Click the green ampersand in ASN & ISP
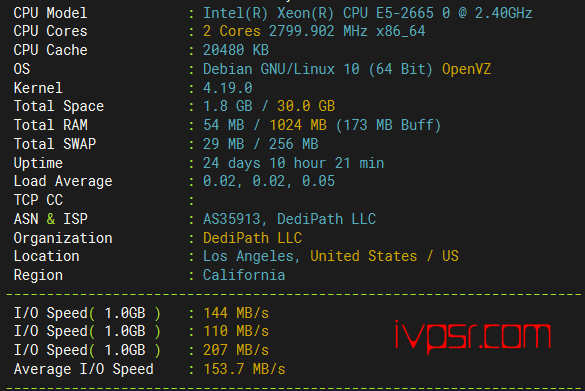This screenshot has width=585, height=391. (x=51, y=219)
